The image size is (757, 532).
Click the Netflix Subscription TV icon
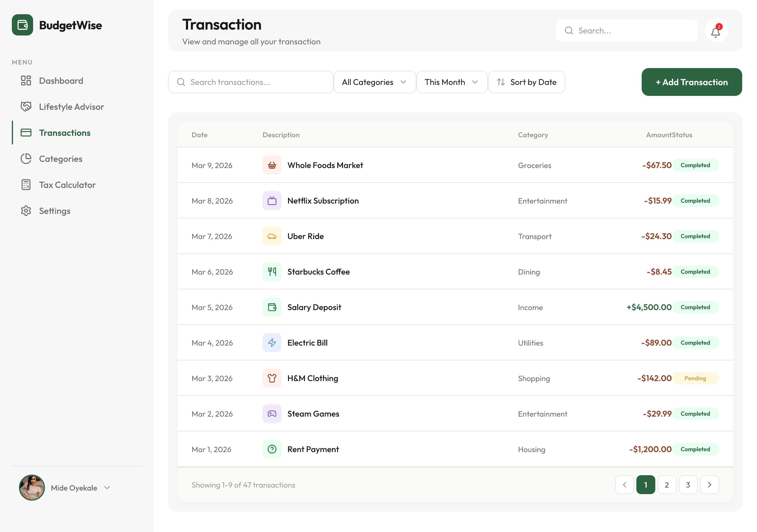coord(272,201)
